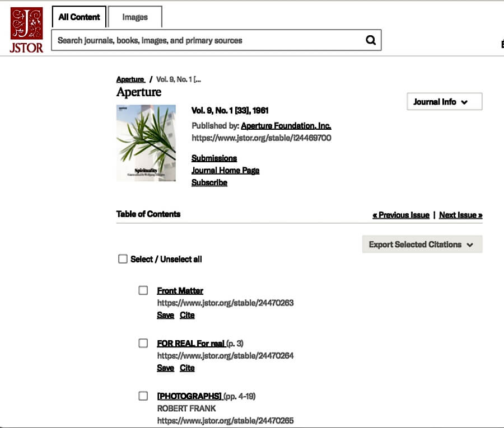Go to the Previous Issue
This screenshot has height=428, width=504.
tap(401, 215)
